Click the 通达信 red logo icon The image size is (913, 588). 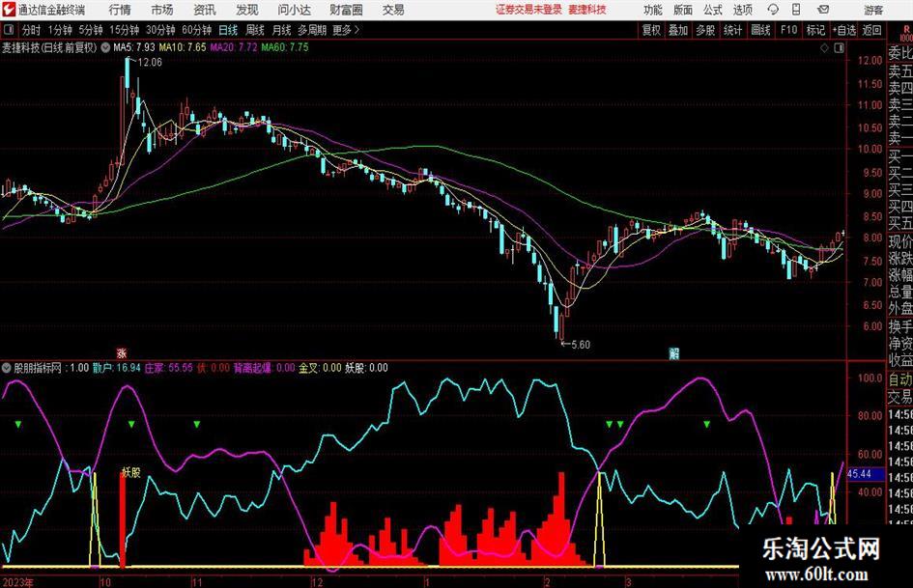[x=9, y=10]
